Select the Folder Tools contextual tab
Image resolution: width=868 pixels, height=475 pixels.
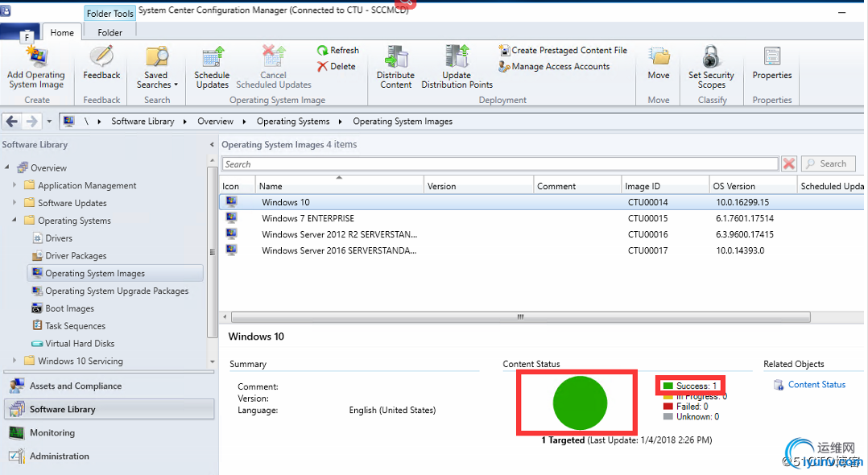point(110,14)
